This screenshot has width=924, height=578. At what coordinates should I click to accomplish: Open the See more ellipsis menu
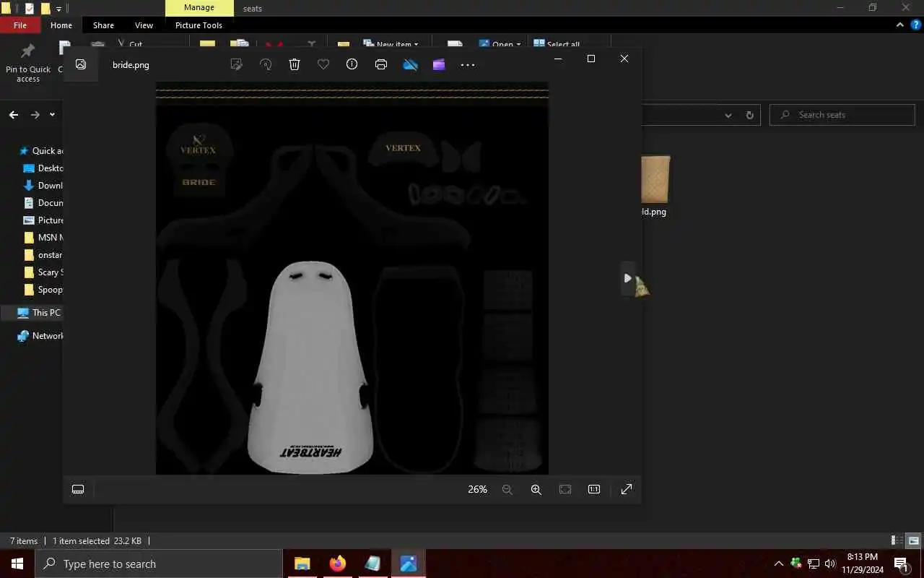[468, 64]
